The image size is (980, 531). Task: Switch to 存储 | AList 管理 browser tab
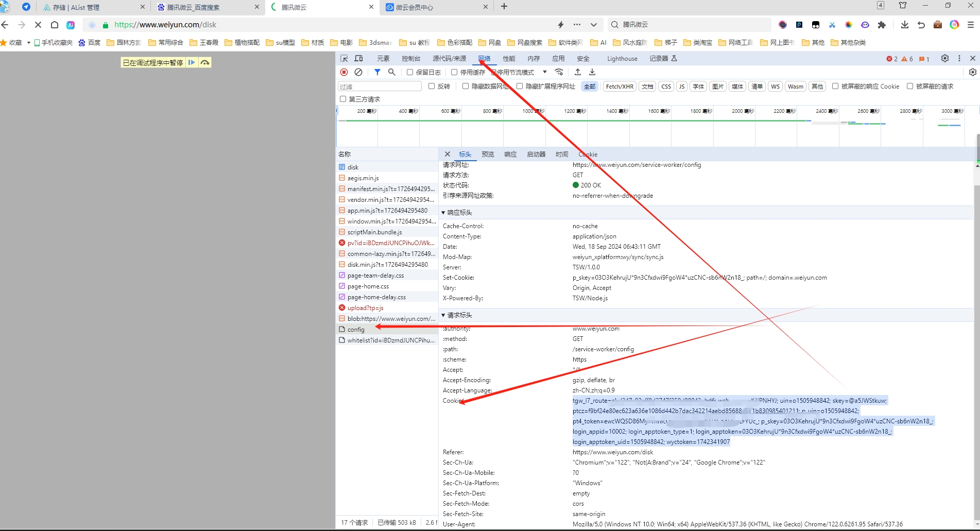[x=95, y=7]
